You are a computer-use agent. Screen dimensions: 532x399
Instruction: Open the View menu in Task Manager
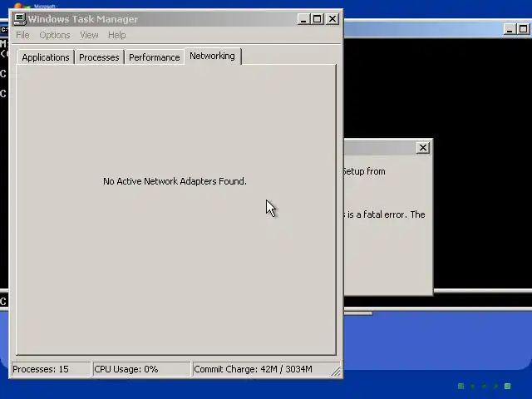point(89,35)
